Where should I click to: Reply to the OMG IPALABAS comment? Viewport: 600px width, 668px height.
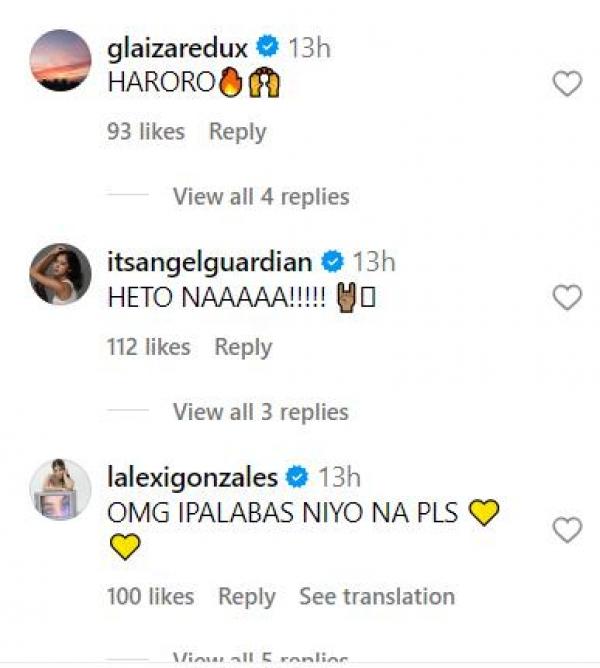[x=246, y=597]
